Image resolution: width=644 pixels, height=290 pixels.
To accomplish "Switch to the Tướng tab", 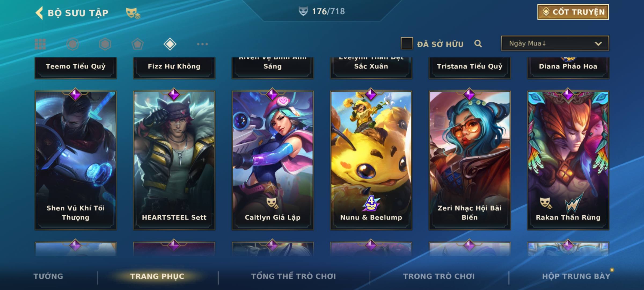I will point(48,276).
